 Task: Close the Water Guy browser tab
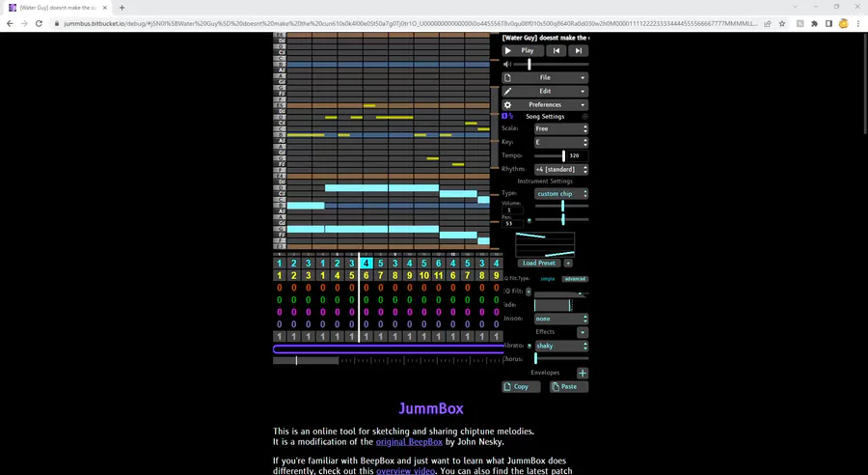[x=105, y=8]
